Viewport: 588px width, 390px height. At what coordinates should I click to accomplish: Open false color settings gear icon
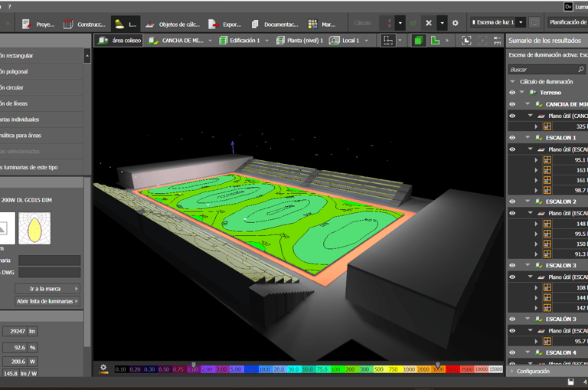pos(103,369)
